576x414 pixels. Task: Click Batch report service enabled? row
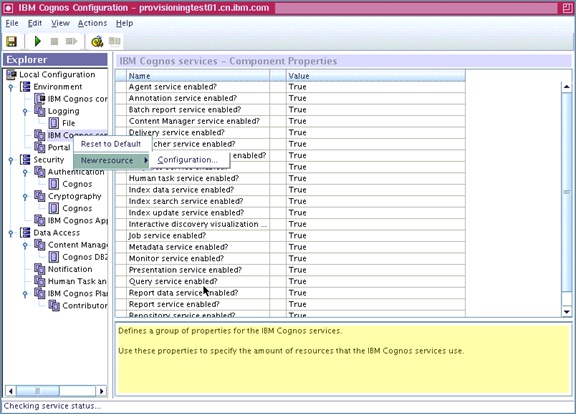coord(290,109)
